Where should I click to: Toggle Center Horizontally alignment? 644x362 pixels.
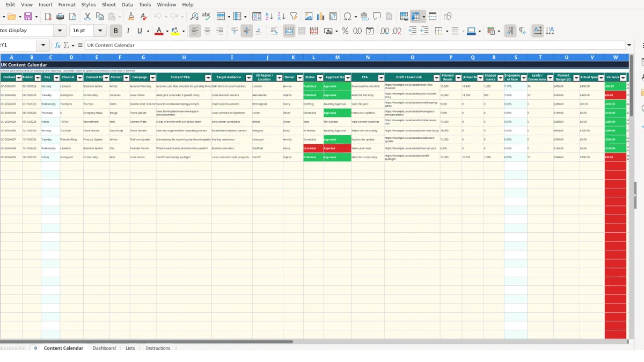tap(207, 31)
